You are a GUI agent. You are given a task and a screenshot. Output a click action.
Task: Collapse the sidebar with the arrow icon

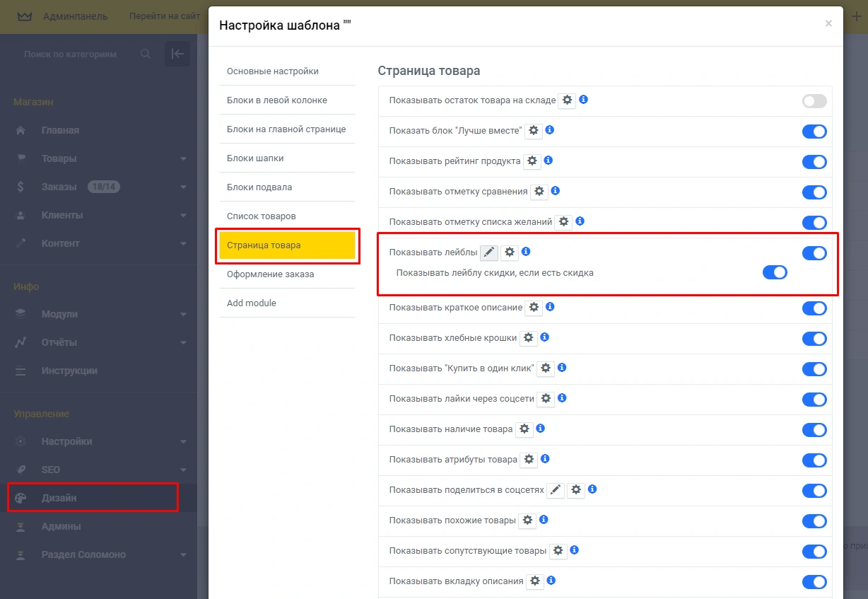177,54
